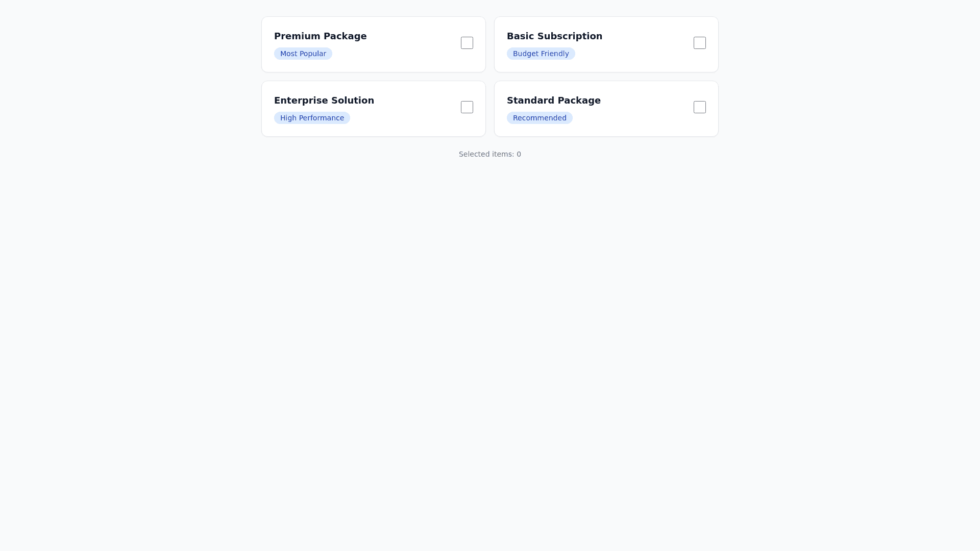
Task: Select the Standard Package checkbox
Action: (700, 107)
